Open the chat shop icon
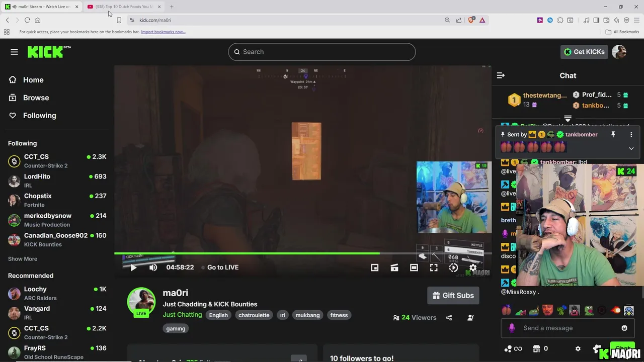The image size is (644, 362). pos(536,348)
